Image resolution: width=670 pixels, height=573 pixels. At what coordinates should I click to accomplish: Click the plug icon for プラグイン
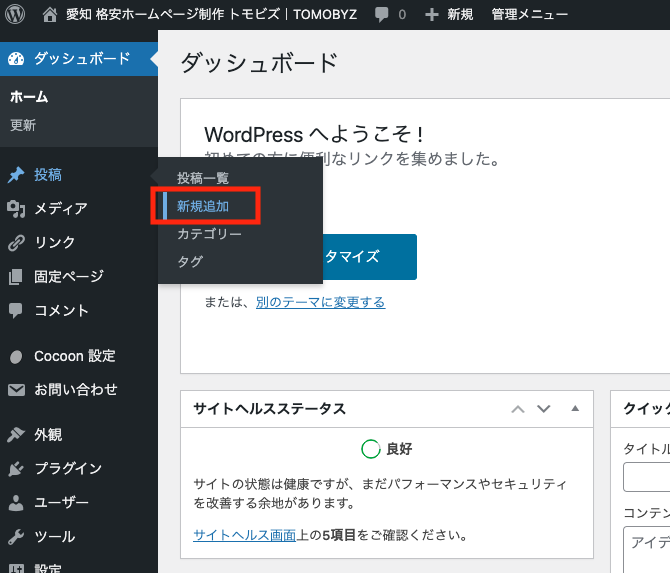[x=16, y=469]
